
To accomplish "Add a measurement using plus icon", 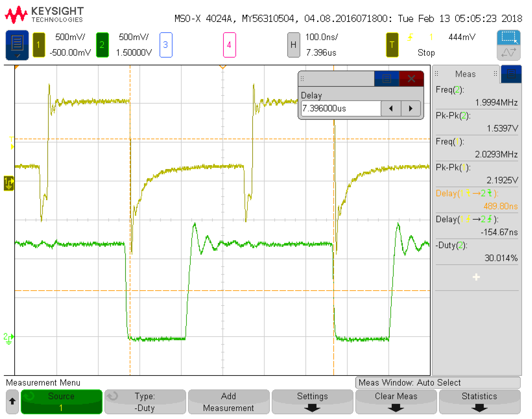I will pyautogui.click(x=476, y=277).
